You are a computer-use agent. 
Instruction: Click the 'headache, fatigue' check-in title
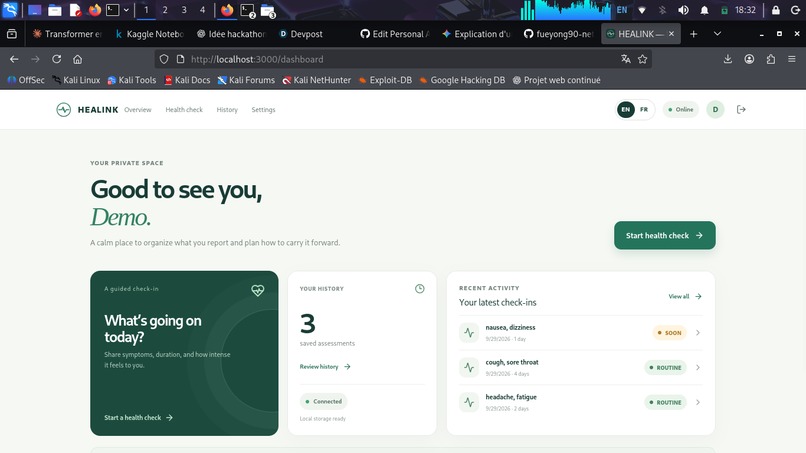point(511,397)
